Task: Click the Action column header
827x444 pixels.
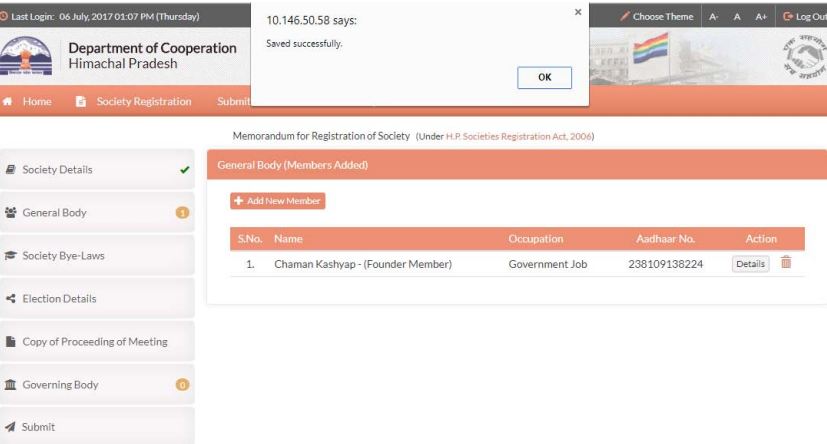Action: pos(761,239)
